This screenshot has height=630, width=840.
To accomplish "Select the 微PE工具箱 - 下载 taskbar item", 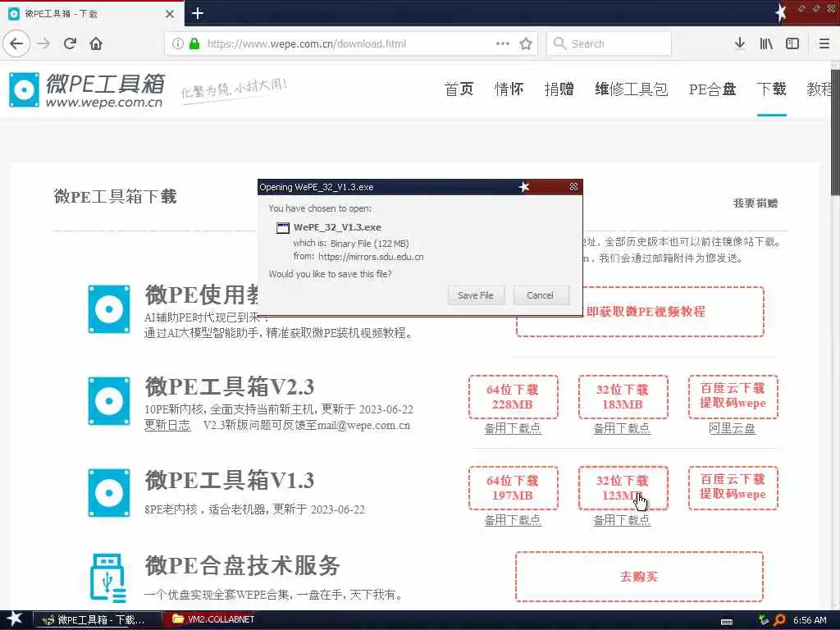I will pyautogui.click(x=98, y=620).
